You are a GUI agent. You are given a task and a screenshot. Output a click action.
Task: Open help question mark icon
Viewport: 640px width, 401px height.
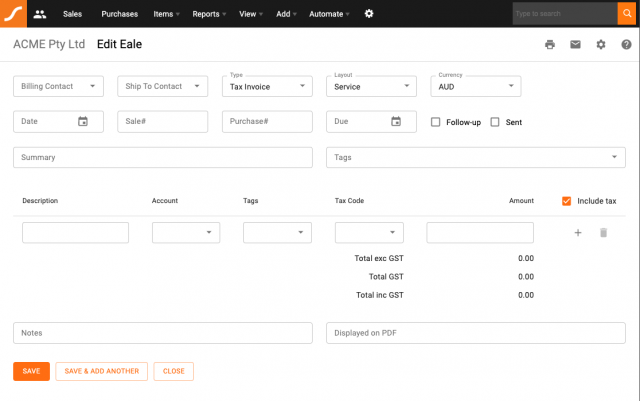[626, 45]
